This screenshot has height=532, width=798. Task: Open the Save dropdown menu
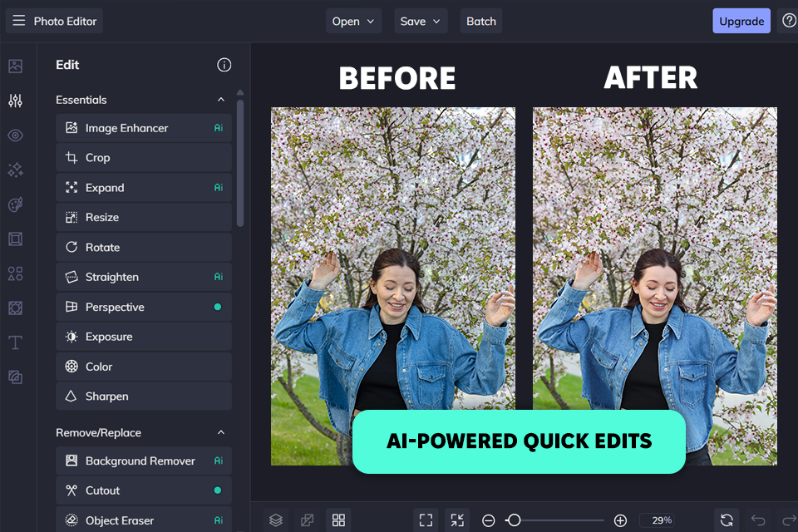(421, 21)
